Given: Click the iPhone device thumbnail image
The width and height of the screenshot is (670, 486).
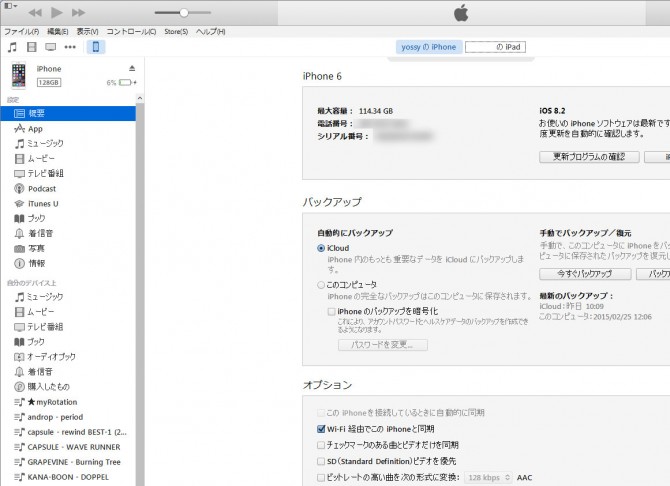Looking at the screenshot, I should pos(18,75).
